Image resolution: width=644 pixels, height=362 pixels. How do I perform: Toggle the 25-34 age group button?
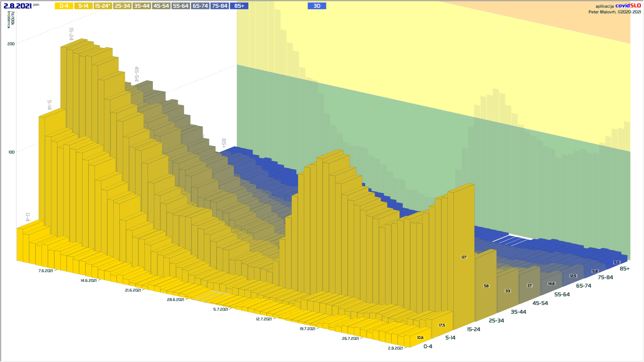tap(122, 6)
